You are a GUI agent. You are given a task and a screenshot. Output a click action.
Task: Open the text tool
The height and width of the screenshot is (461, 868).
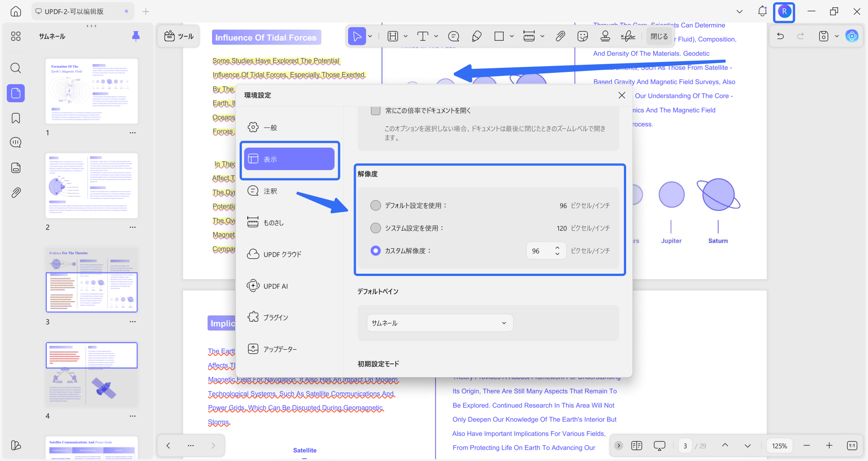click(x=424, y=36)
